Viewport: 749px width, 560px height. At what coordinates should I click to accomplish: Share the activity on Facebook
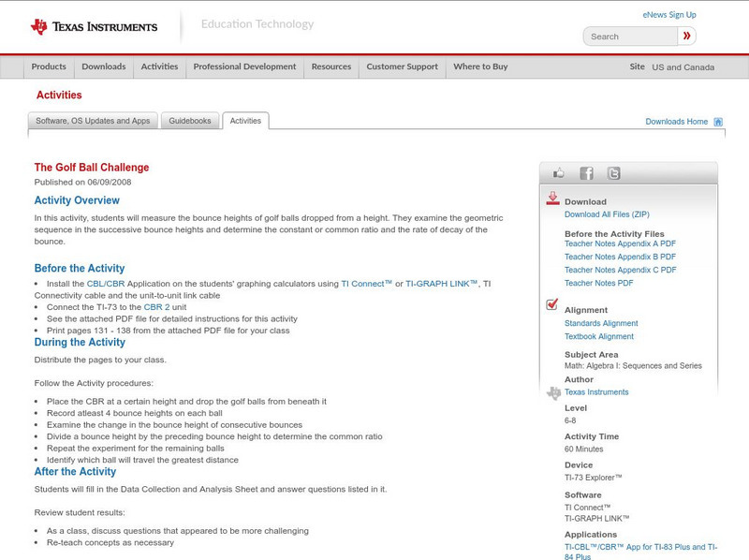(587, 173)
